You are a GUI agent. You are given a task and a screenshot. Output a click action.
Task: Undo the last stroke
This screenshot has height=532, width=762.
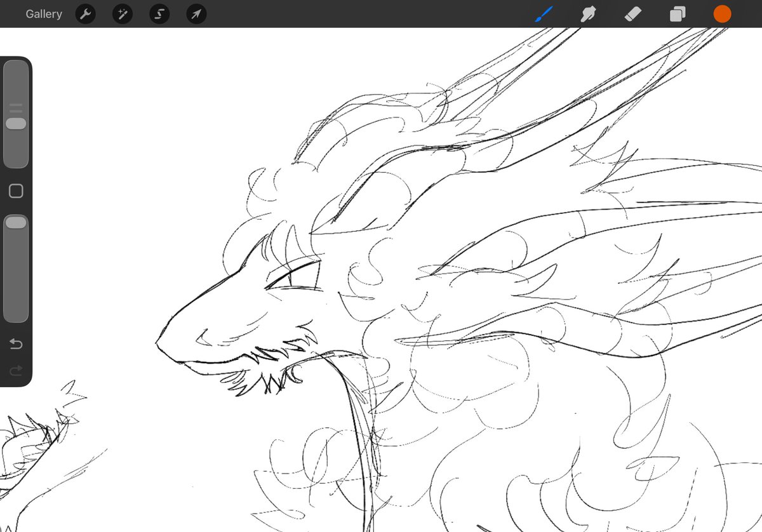click(16, 344)
